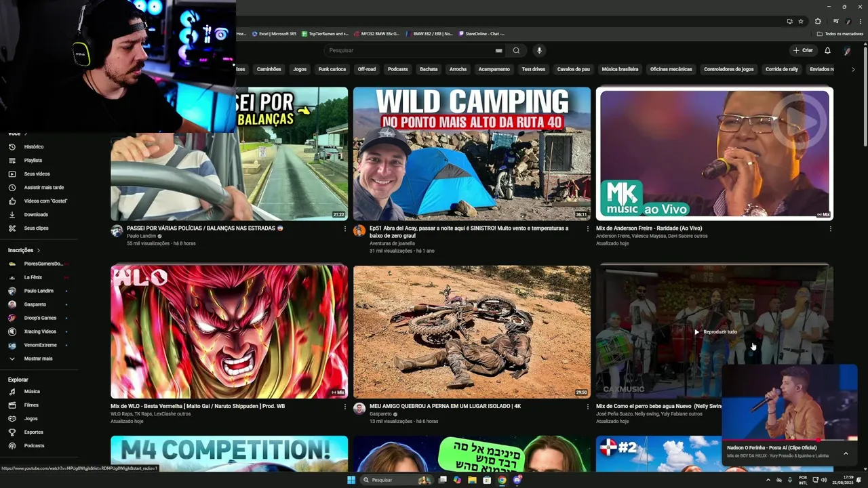
Task: Select the Música brasileira filter chip
Action: (x=620, y=69)
